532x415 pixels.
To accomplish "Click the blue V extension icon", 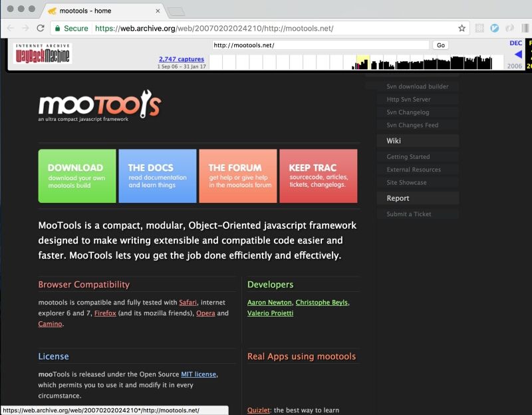I will 493,29.
